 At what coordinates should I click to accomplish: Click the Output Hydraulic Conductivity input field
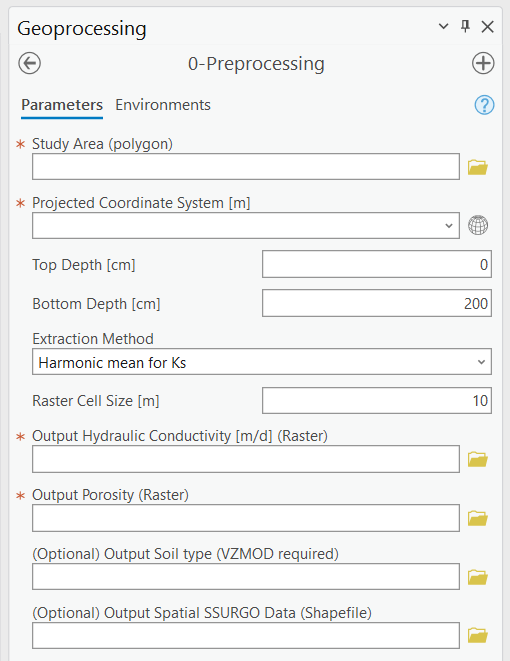point(246,459)
